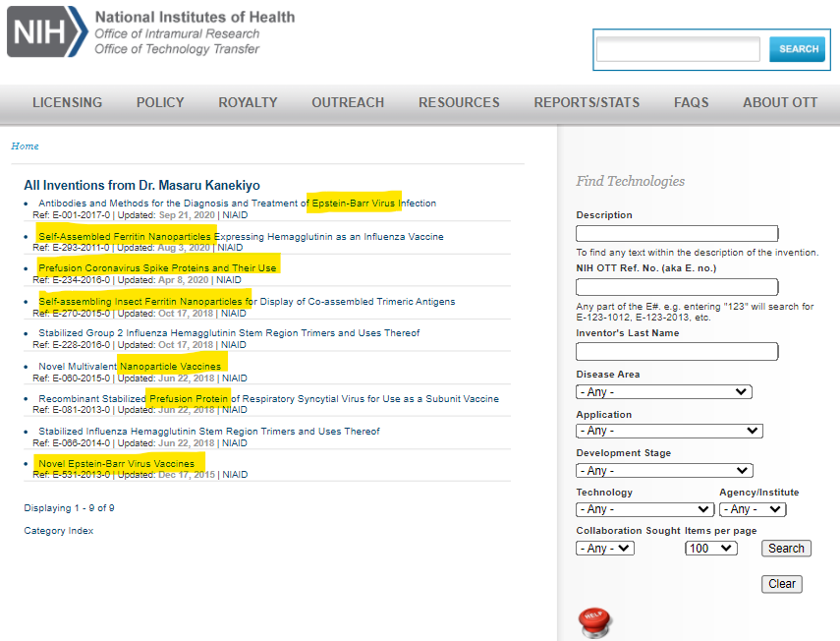Open Novel Multivalent Nanoparticle Vaccines link
Screen dimensions: 840x641
[x=130, y=367]
